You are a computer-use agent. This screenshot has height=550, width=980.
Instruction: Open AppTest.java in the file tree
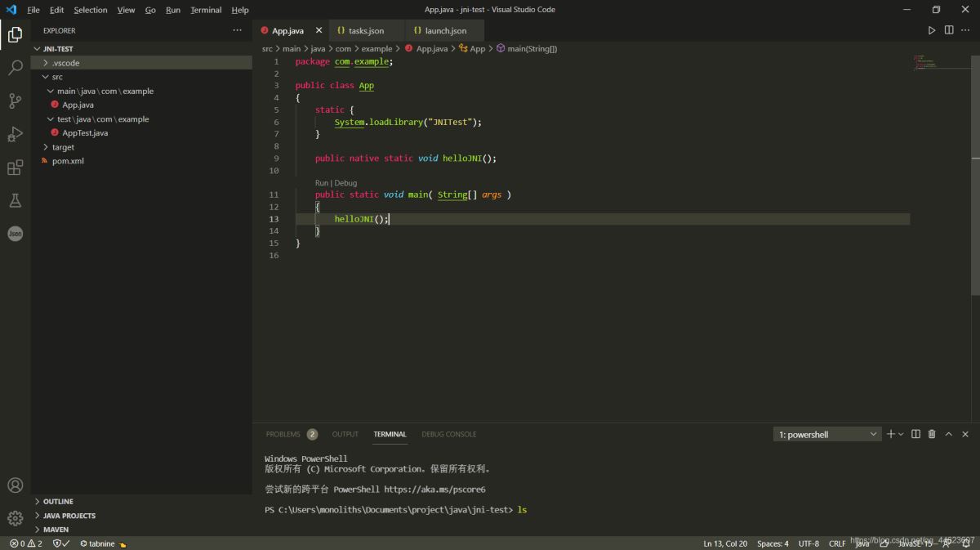click(142, 132)
